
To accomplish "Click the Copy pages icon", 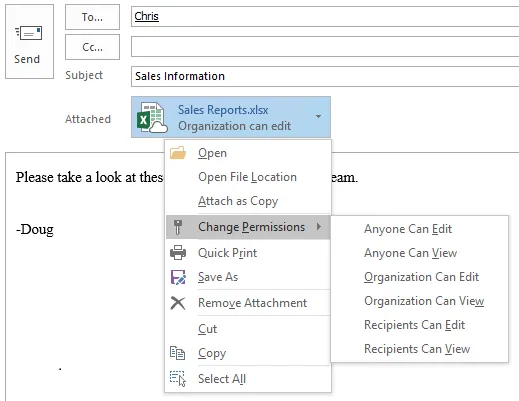I will tap(177, 353).
